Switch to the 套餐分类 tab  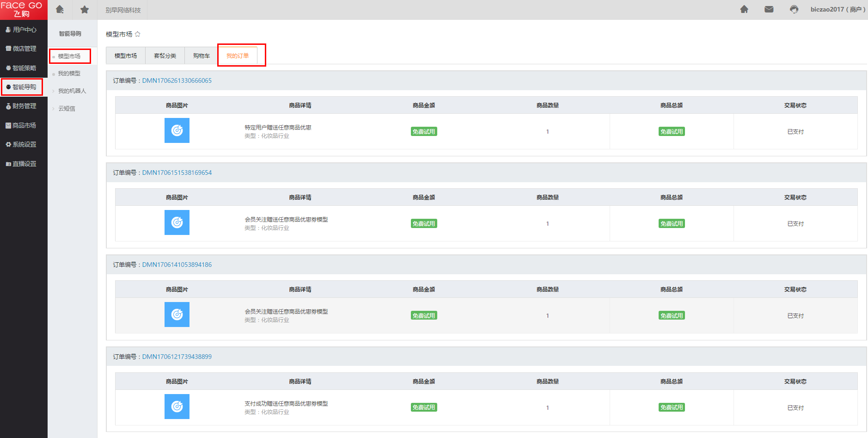pos(165,56)
